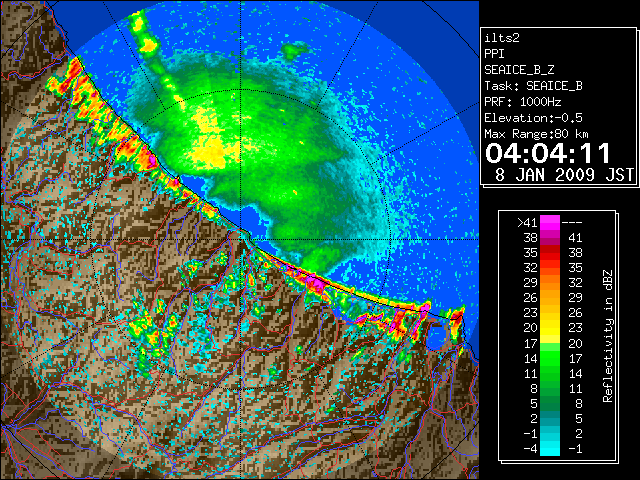Click the 'PPI' scan type label
Screen dimensions: 640x480
pos(494,54)
